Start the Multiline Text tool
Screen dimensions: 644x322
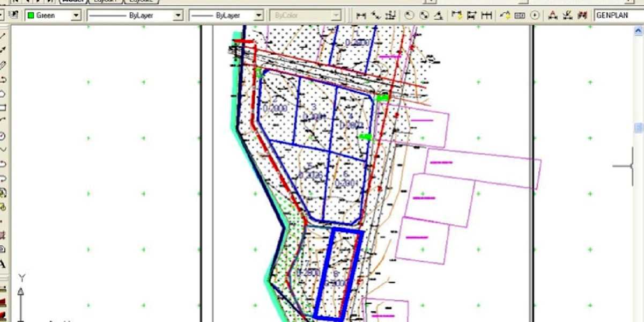[x=3, y=264]
